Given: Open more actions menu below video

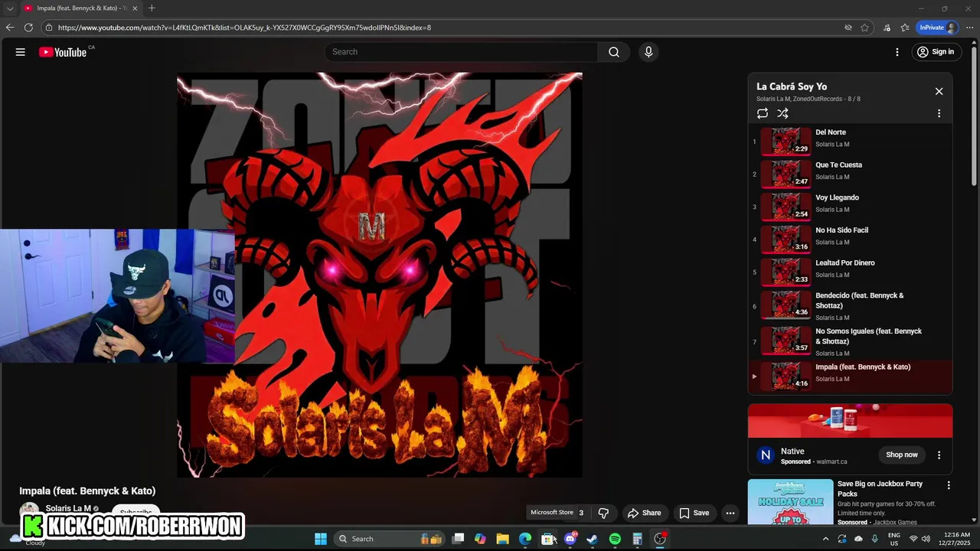Looking at the screenshot, I should (x=730, y=513).
